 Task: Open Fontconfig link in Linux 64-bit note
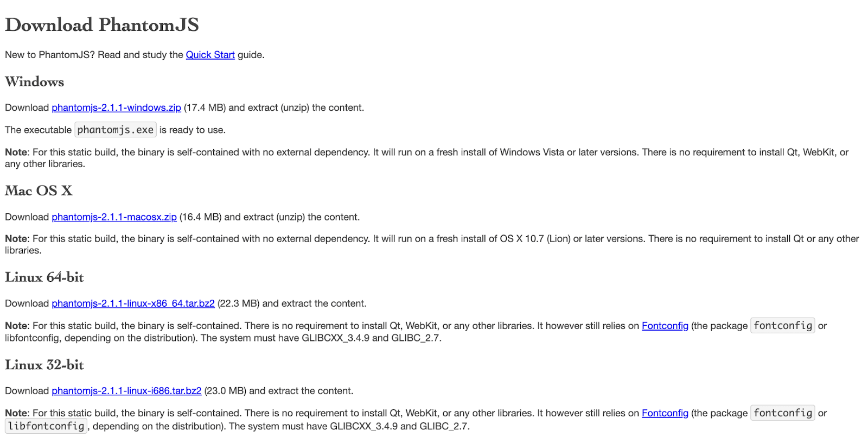tap(665, 326)
